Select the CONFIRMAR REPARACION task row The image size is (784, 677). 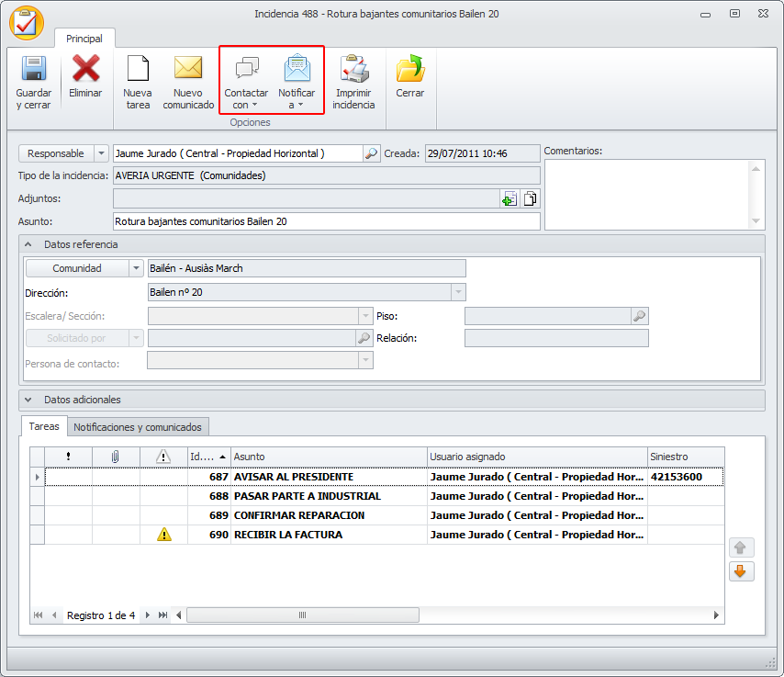click(384, 515)
